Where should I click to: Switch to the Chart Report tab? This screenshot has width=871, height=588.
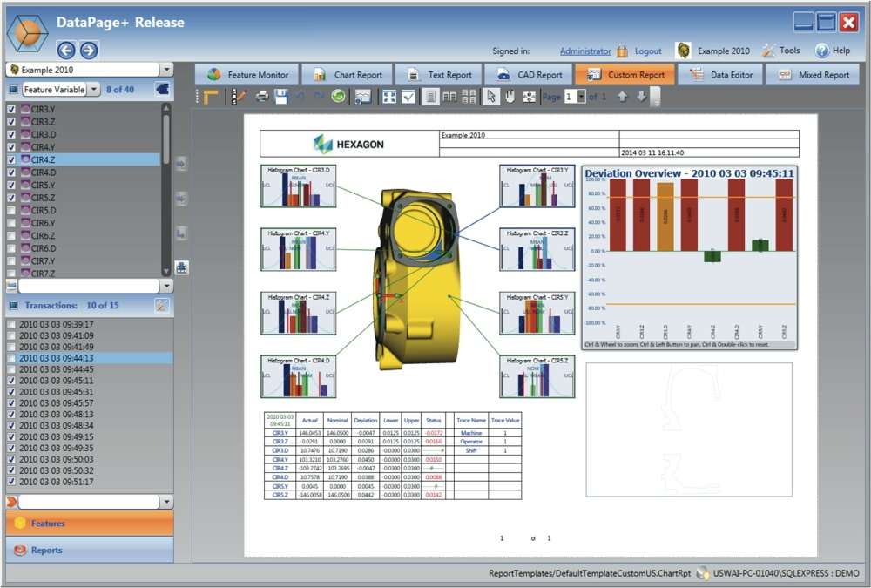(348, 74)
